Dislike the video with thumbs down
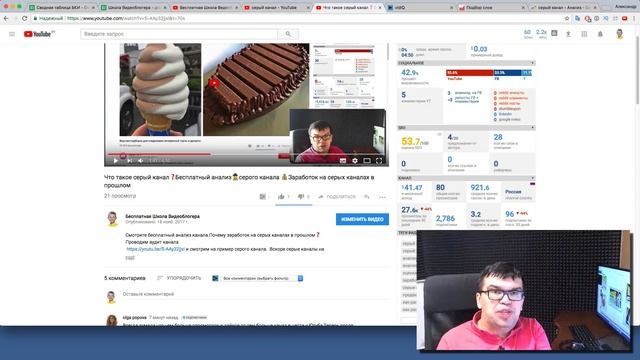The height and width of the screenshot is (360, 640). [x=301, y=197]
